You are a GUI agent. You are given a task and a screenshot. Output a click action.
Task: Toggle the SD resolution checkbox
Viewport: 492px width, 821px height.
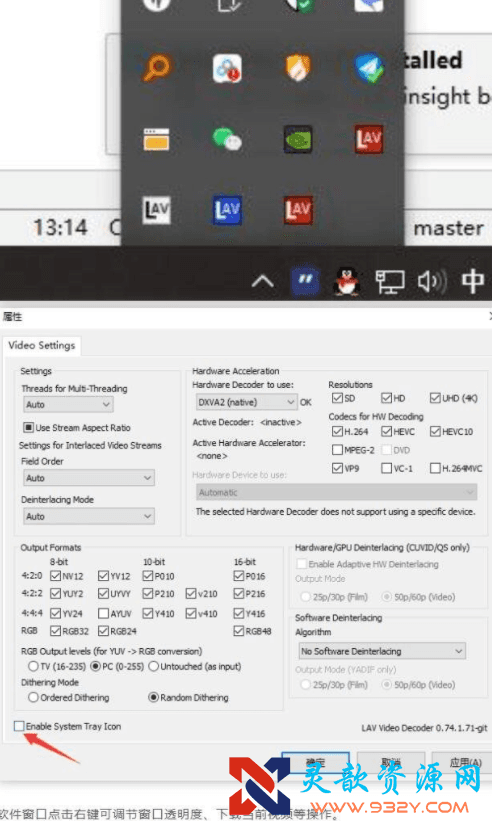click(337, 398)
